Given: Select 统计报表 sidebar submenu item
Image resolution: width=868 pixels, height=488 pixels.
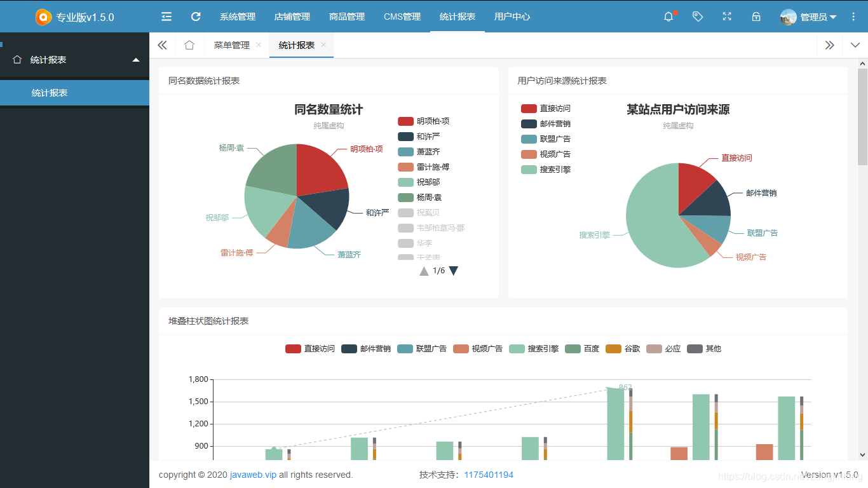Looking at the screenshot, I should click(74, 93).
